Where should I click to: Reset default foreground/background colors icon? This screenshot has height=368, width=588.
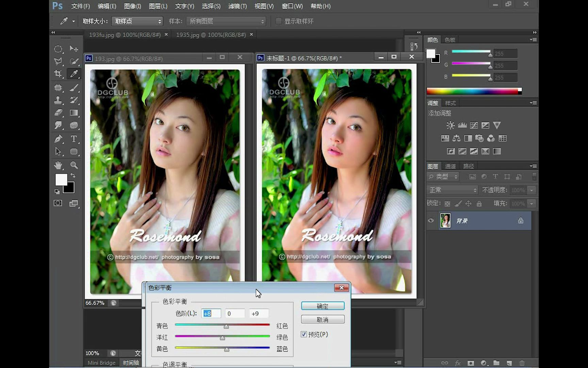click(x=57, y=192)
